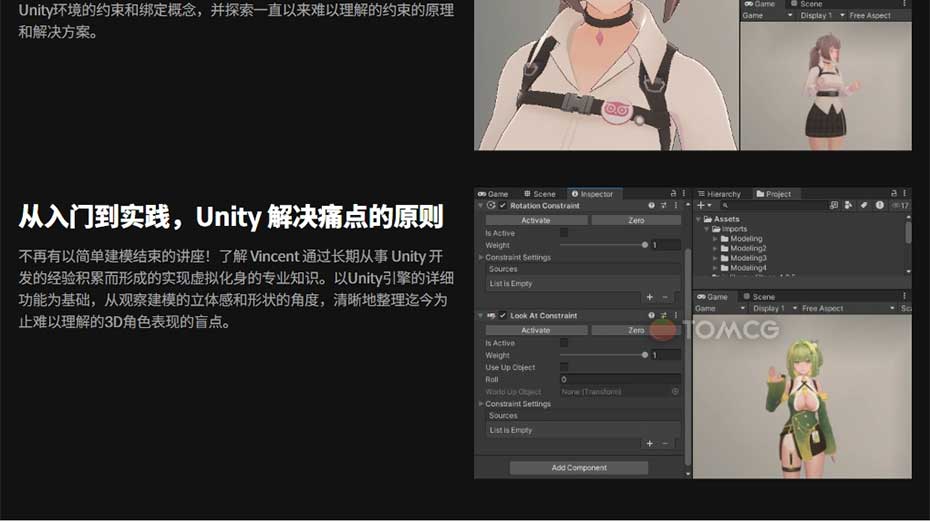Collapse the Look At Constraint component foldout
The height and width of the screenshot is (524, 930).
(480, 316)
